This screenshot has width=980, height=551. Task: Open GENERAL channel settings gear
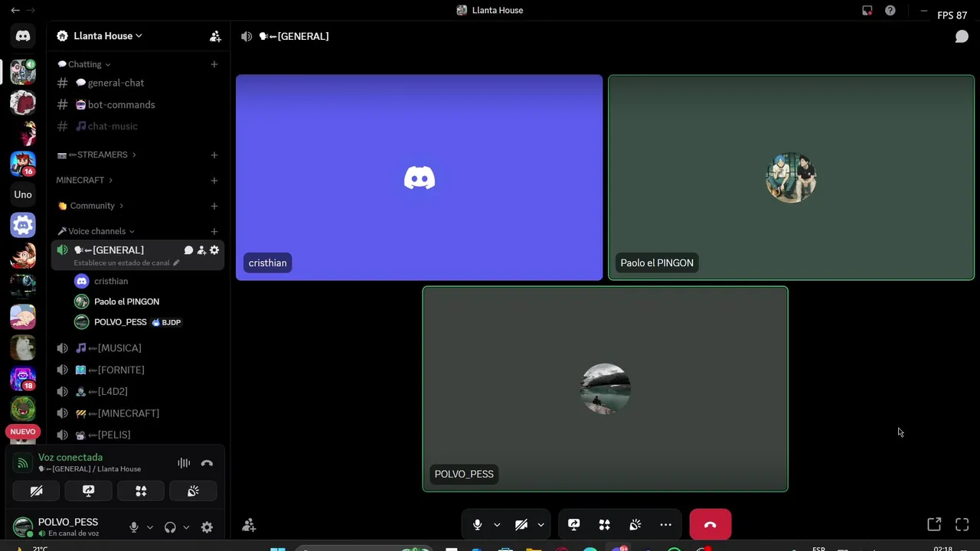pos(214,250)
